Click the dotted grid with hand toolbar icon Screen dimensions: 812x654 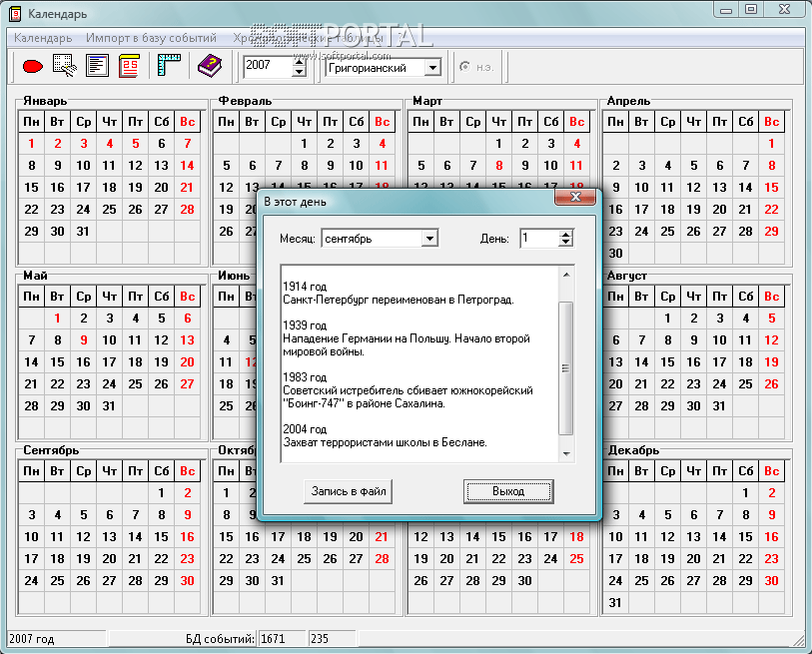point(65,66)
